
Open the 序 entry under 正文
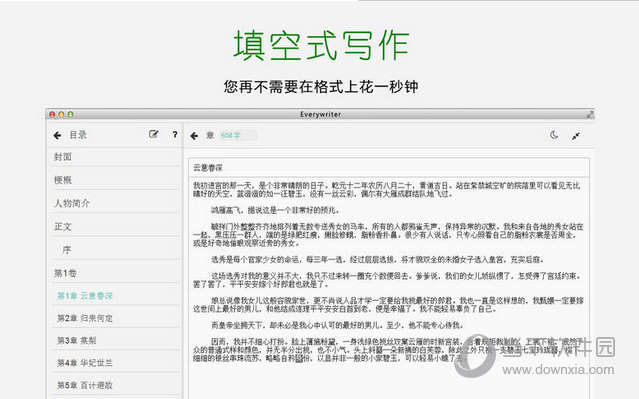(x=116, y=249)
